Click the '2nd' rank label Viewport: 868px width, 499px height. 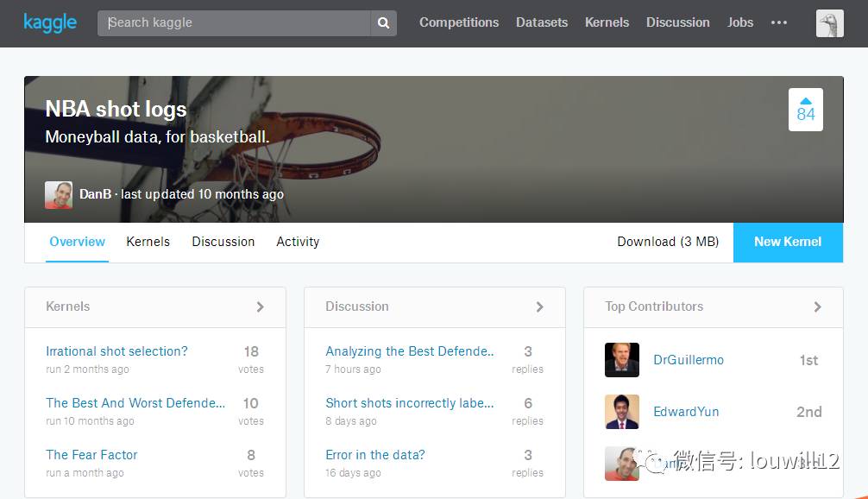tap(808, 412)
